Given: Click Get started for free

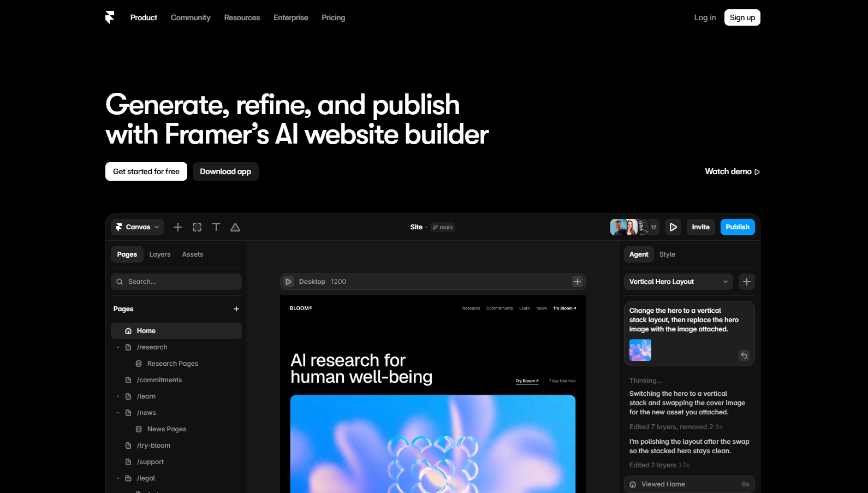Looking at the screenshot, I should click(x=146, y=171).
